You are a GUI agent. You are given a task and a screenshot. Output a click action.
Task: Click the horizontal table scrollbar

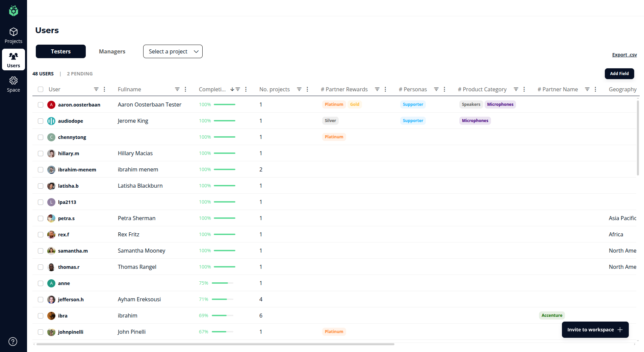pyautogui.click(x=215, y=344)
